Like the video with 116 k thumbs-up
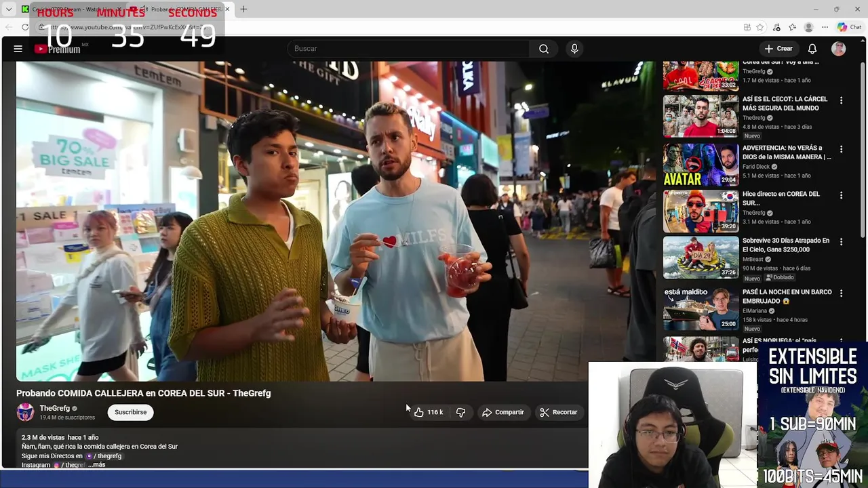The height and width of the screenshot is (488, 868). click(x=429, y=412)
